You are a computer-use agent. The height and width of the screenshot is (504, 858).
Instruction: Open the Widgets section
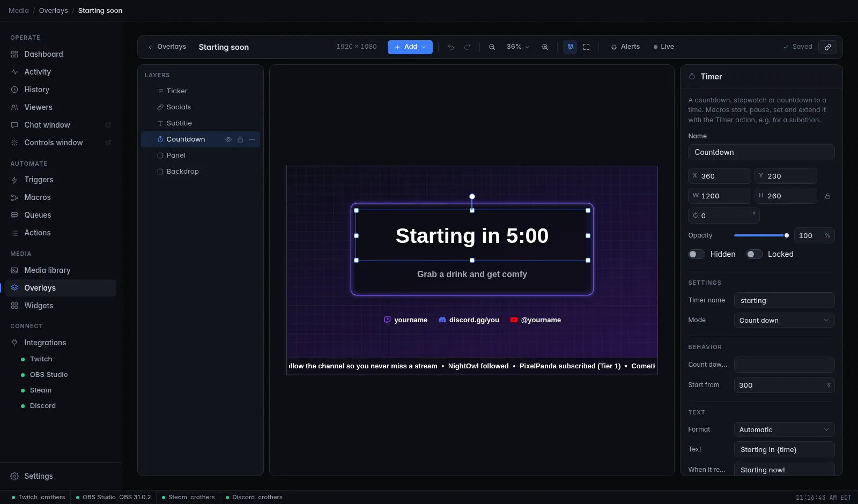coord(61,306)
